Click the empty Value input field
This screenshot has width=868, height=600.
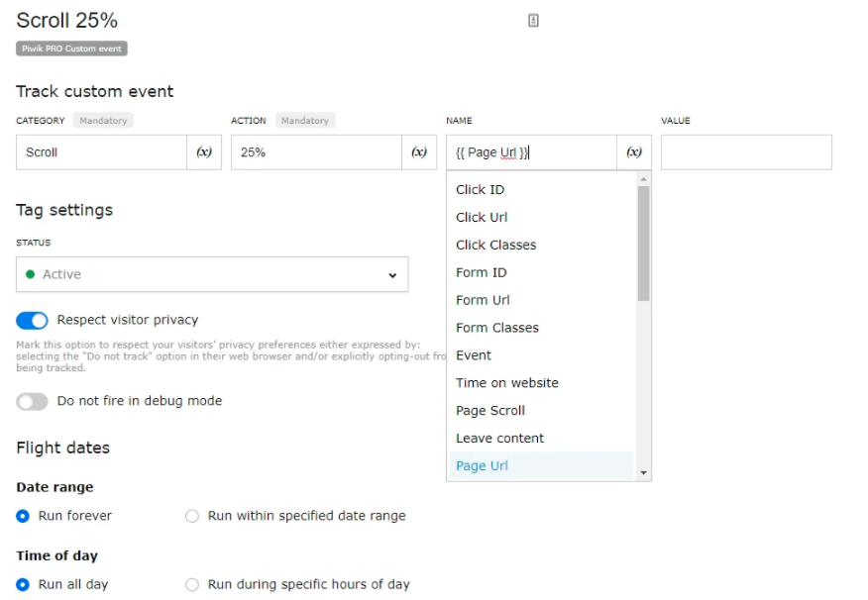point(746,152)
